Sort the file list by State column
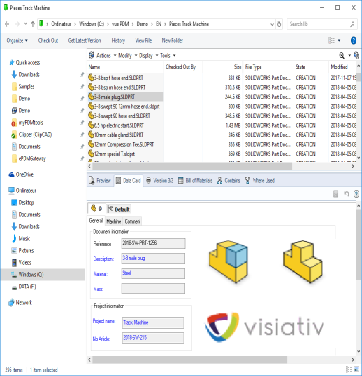The image size is (362, 376). (x=300, y=67)
